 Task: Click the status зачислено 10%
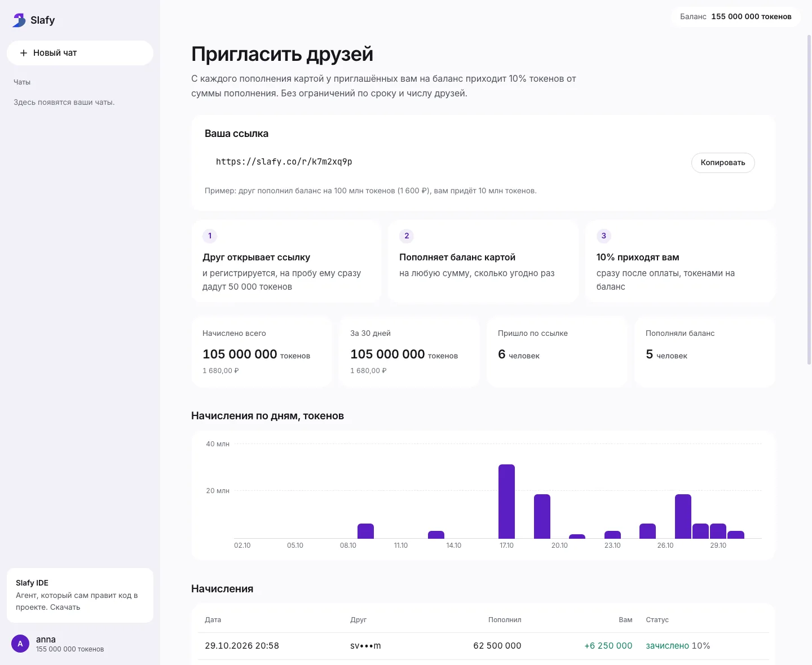pos(678,646)
